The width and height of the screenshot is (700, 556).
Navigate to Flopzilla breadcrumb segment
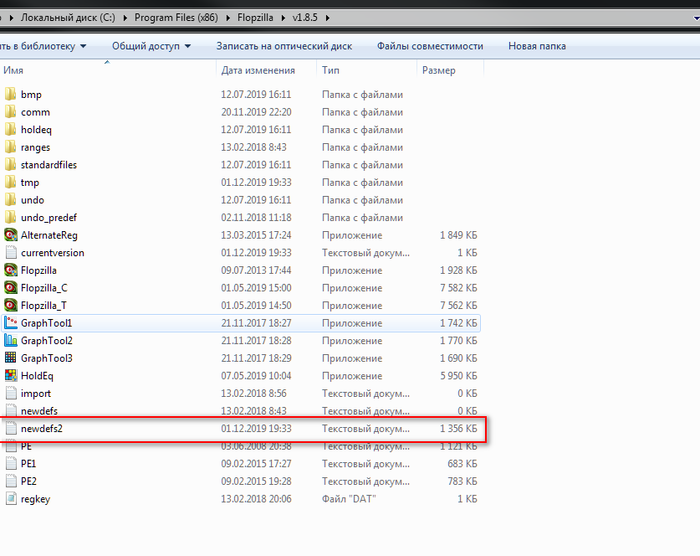click(255, 18)
